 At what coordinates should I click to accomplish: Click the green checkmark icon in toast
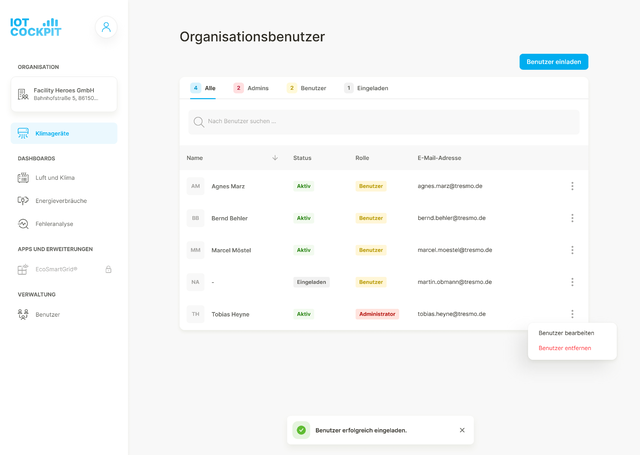pyautogui.click(x=301, y=430)
